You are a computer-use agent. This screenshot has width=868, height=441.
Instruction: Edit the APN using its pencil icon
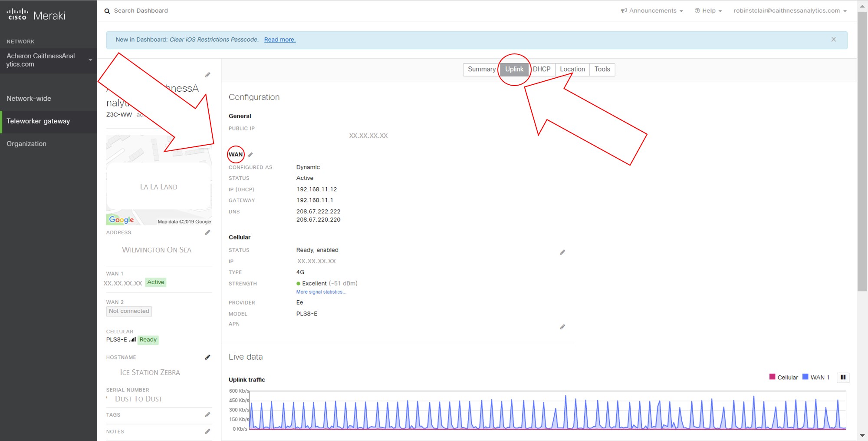(x=562, y=327)
